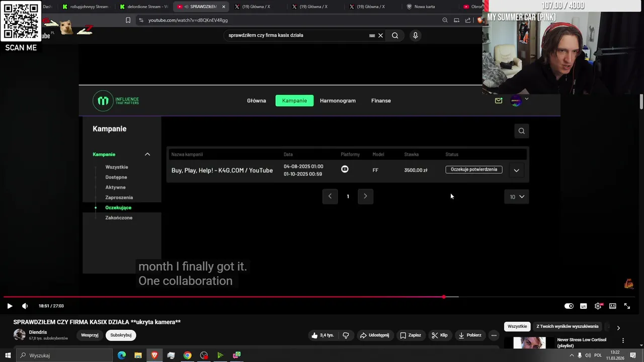This screenshot has height=362, width=644.
Task: Open the 10 rows-per-page dropdown
Action: pyautogui.click(x=517, y=197)
